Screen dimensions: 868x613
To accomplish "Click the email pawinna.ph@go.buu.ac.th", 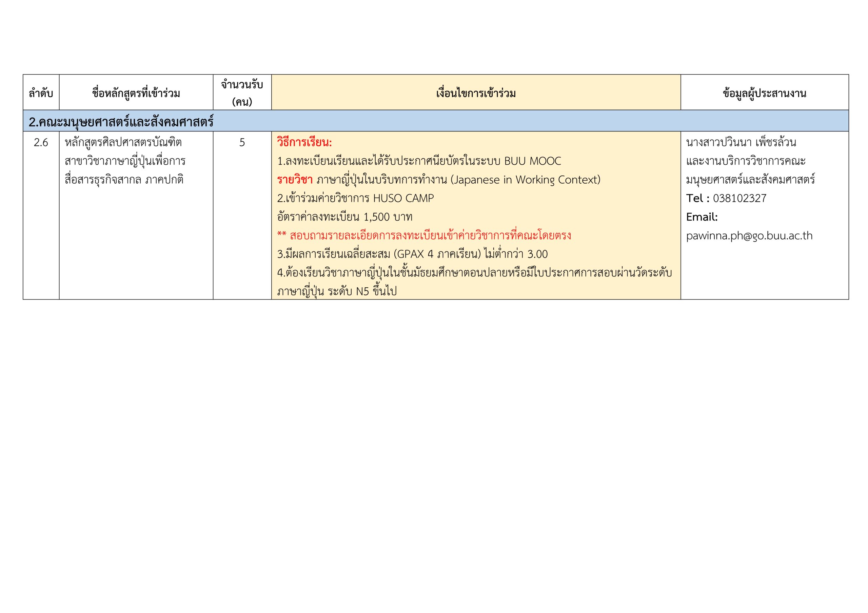I will point(749,236).
